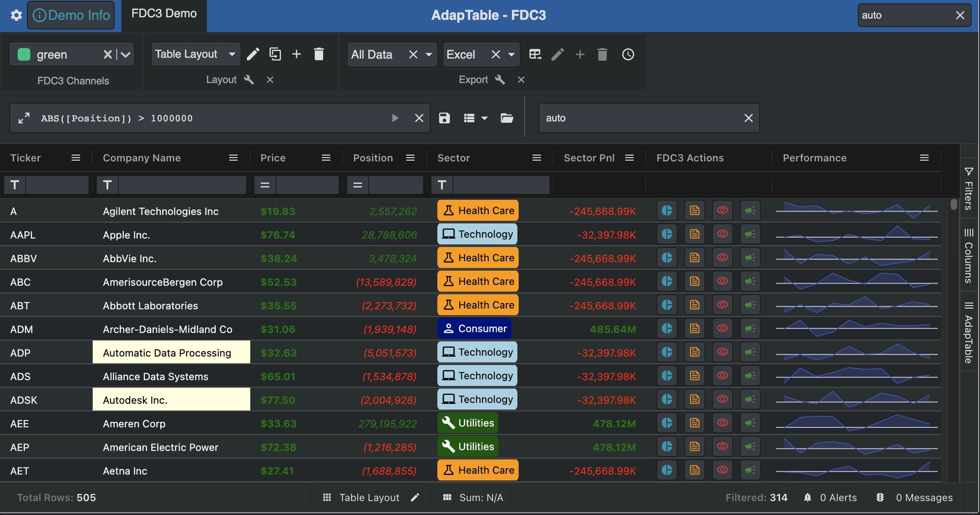Switch to the FDC3 Demo tab
Screen dimensions: 980x515
tap(164, 14)
